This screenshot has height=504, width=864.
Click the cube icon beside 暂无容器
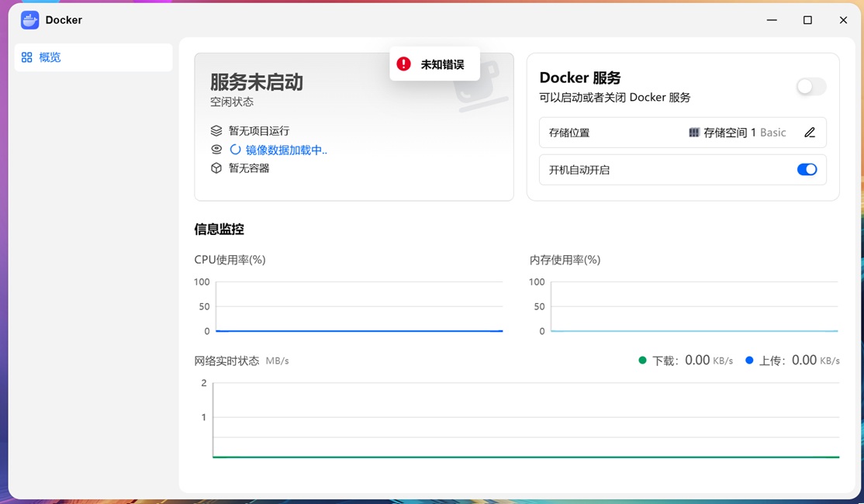coord(216,168)
